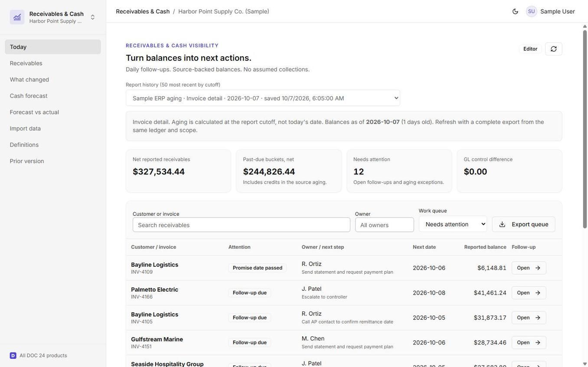Click the Receivables & Cash chart logo icon
Screen dimensions: 588x367
[17, 17]
